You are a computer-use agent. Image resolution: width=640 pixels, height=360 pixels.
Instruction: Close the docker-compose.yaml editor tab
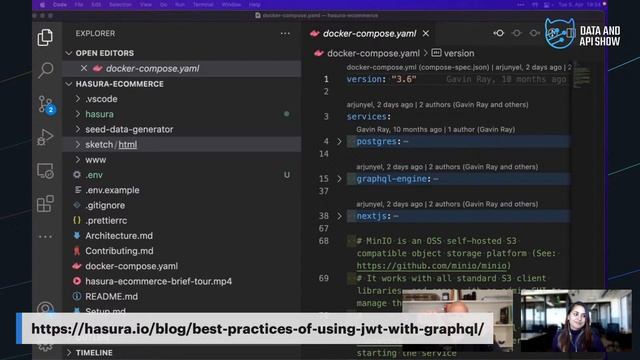click(426, 33)
